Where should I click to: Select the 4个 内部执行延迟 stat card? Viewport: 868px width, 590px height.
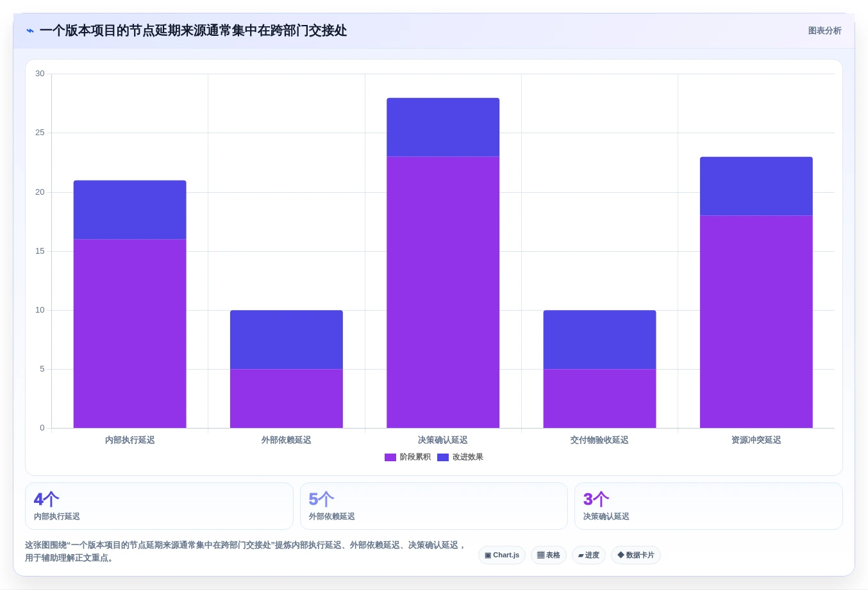coord(159,506)
